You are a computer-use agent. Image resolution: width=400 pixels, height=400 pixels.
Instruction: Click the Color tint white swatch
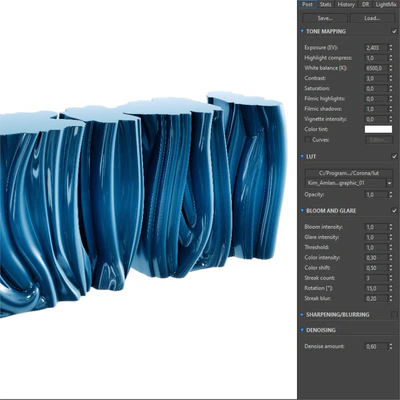click(x=379, y=129)
